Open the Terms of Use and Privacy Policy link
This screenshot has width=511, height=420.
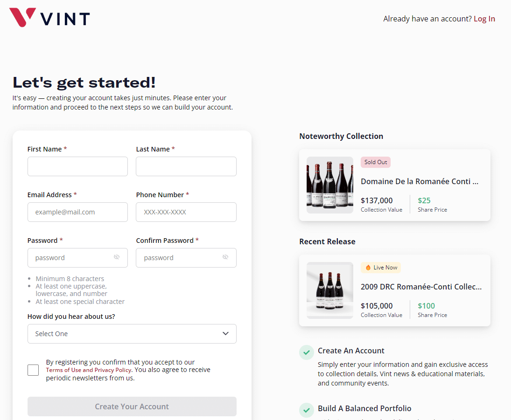pyautogui.click(x=88, y=370)
